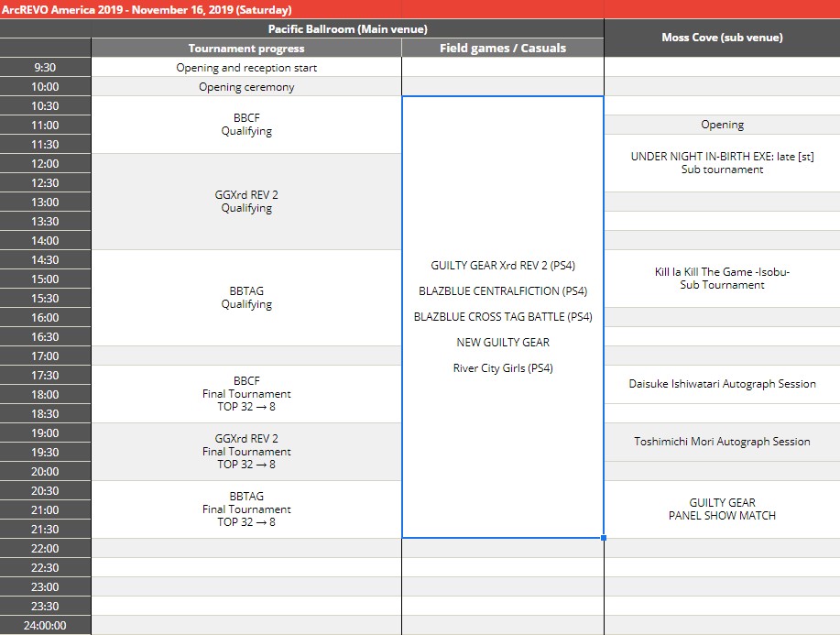Image resolution: width=840 pixels, height=635 pixels.
Task: Select UNDER NIGHT IN-BIRTH Sub tournament cell
Action: pos(722,163)
